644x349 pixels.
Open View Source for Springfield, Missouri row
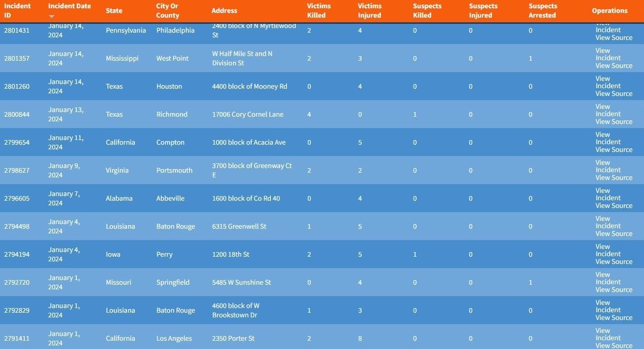613,290
